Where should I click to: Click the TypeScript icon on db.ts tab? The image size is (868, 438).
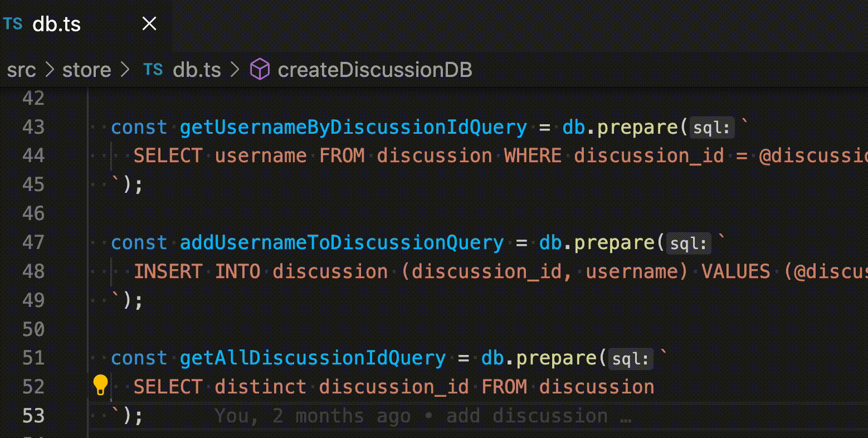13,24
